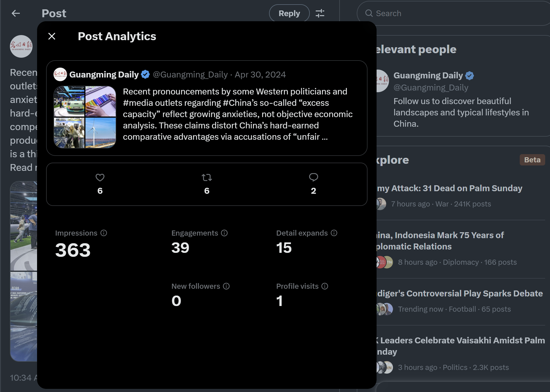Click verified badge in Relevant people
This screenshot has height=392, width=550.
tap(470, 76)
